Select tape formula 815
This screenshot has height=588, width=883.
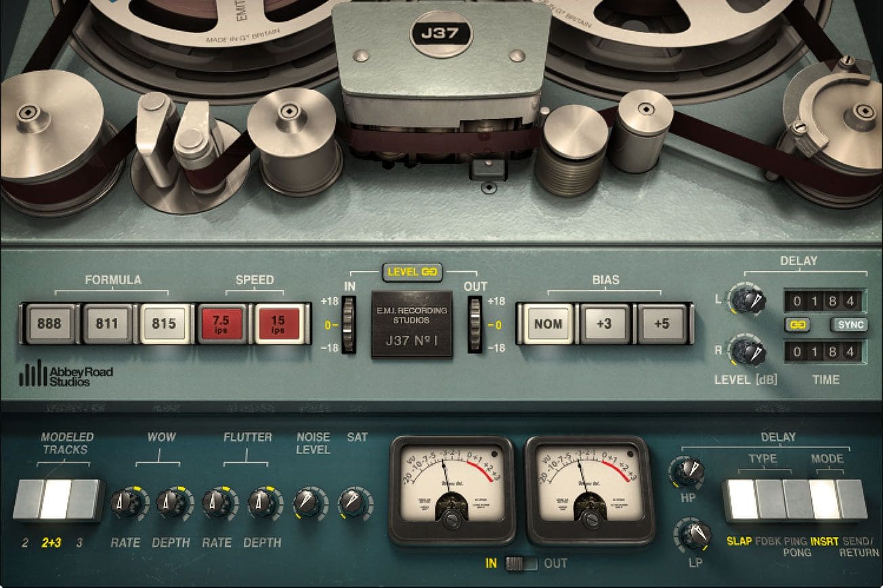coord(165,324)
